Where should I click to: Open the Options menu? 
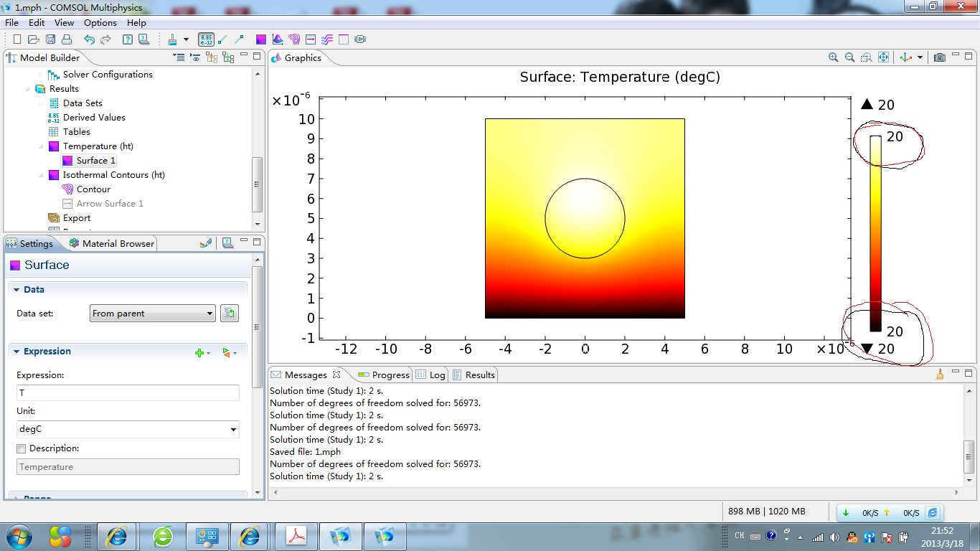click(x=100, y=23)
